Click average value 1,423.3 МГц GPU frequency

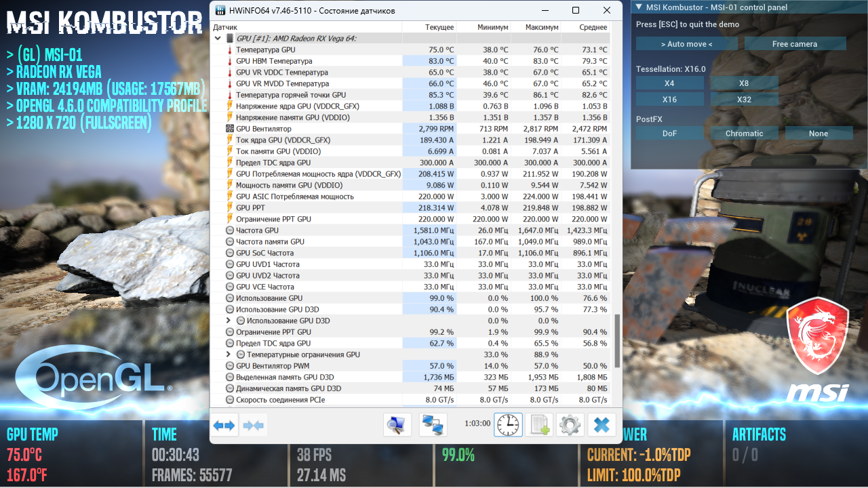tap(587, 230)
